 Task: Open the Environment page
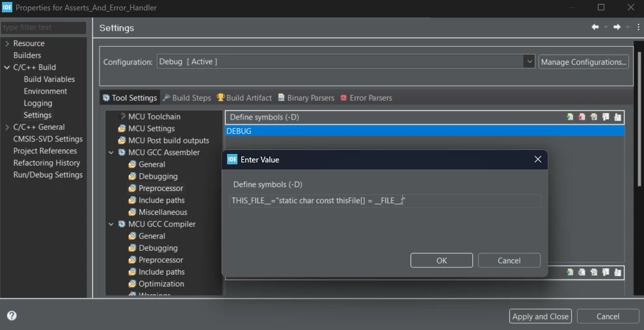click(45, 91)
